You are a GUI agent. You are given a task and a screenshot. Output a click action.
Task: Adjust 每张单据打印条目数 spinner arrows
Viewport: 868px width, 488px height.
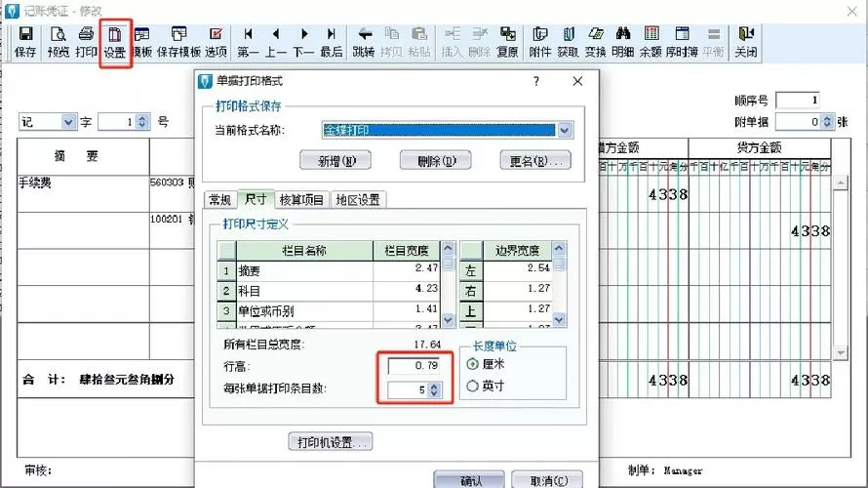tap(434, 389)
